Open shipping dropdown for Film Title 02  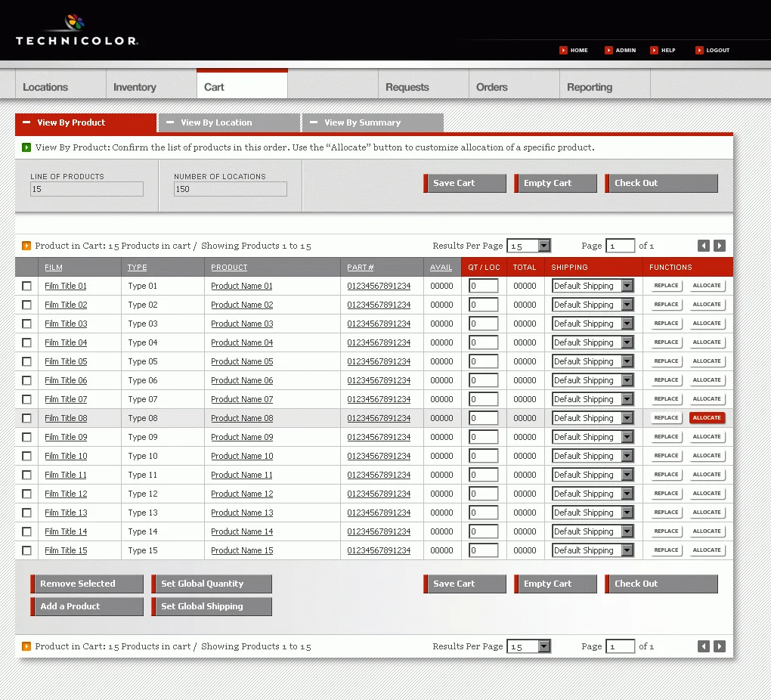pyautogui.click(x=593, y=305)
